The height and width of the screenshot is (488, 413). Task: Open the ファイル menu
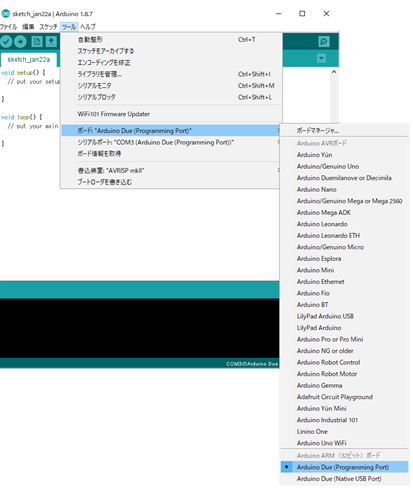click(8, 27)
